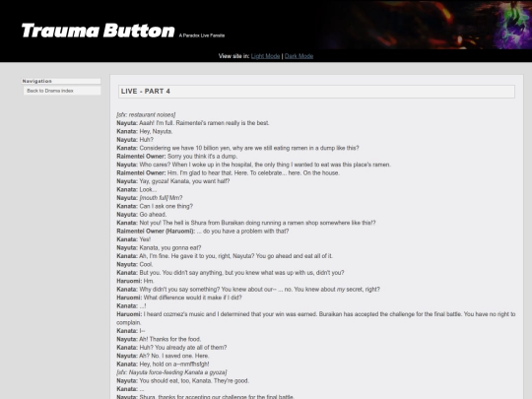Click Nayuta's 'Go ahead.' line

pos(142,215)
